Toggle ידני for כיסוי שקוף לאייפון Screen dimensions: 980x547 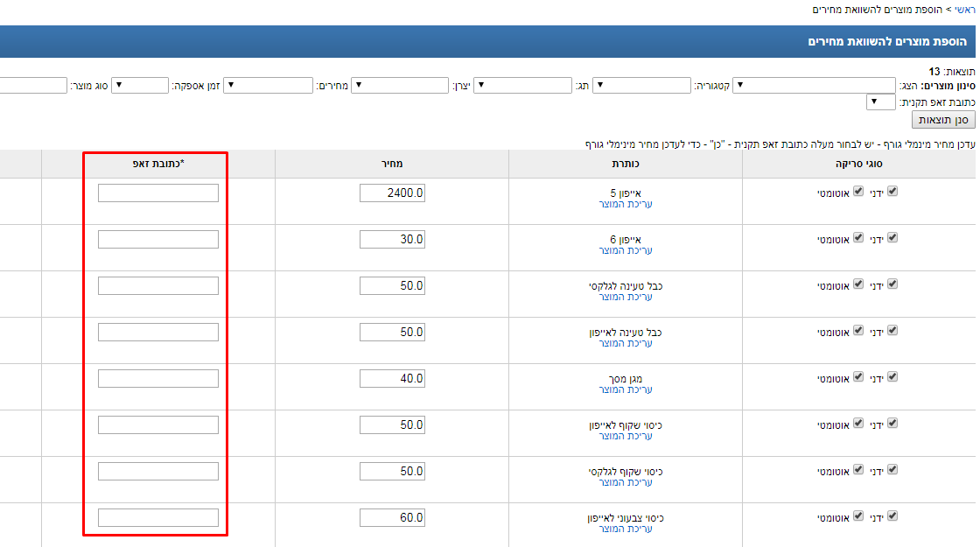tap(892, 424)
